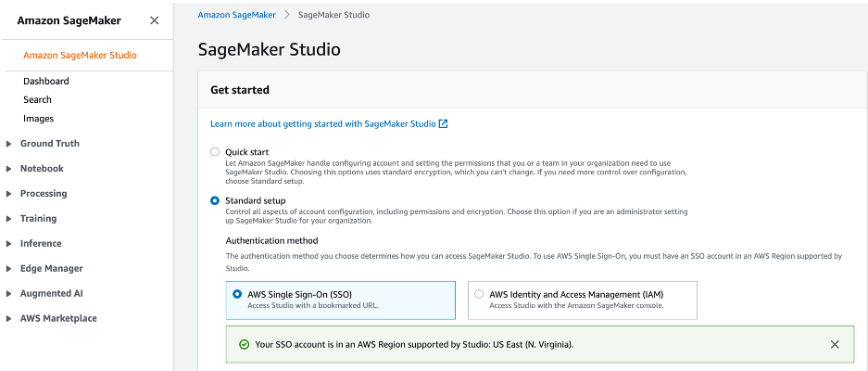Select the Standard setup radio option
This screenshot has height=371, width=868.
tap(215, 200)
